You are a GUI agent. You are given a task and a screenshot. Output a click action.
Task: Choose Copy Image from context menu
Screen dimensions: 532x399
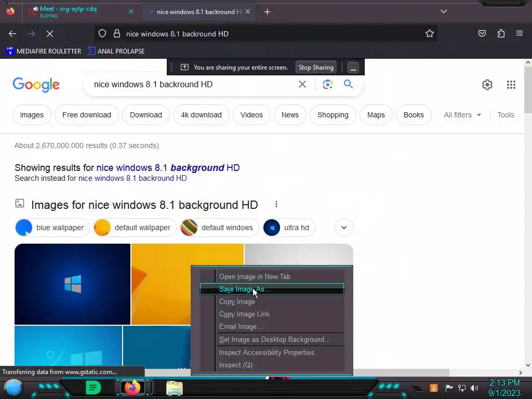click(272, 302)
